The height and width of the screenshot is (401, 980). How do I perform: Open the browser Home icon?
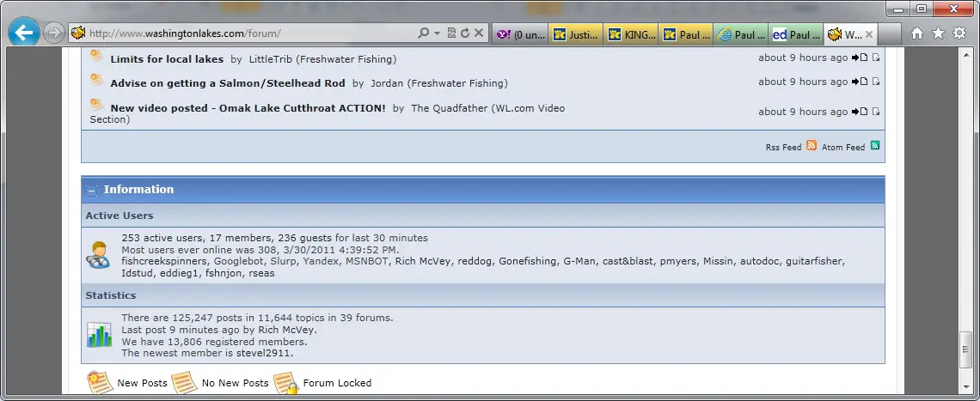[x=917, y=33]
